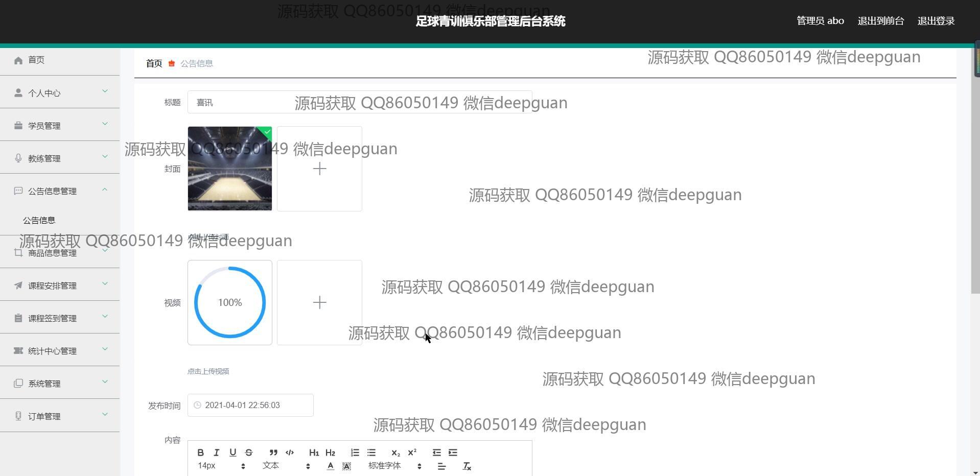
Task: Clear text formatting in the editor
Action: click(x=466, y=466)
